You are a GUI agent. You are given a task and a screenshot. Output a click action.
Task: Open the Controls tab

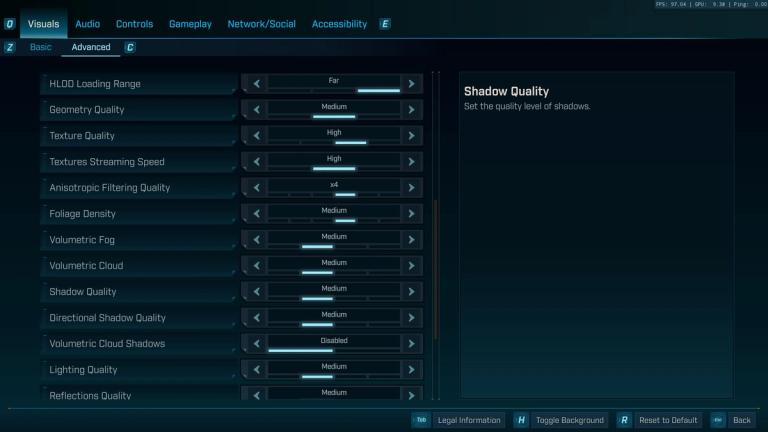[134, 24]
